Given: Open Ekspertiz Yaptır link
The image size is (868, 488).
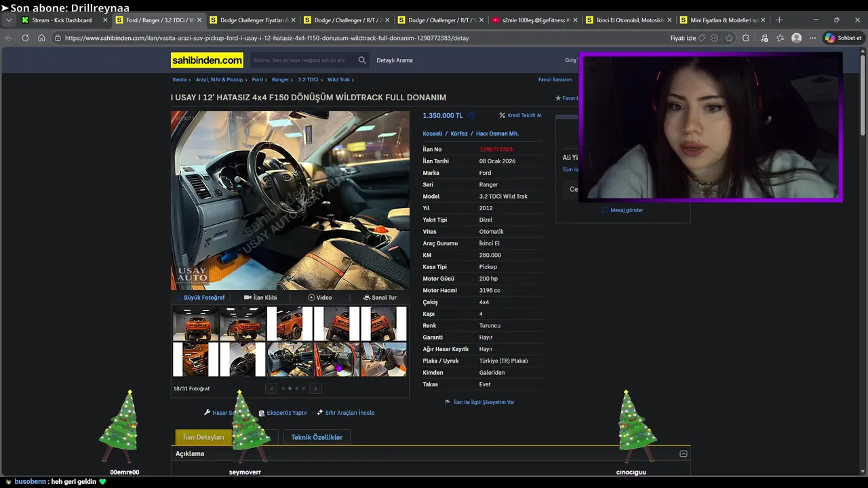Looking at the screenshot, I should 283,413.
